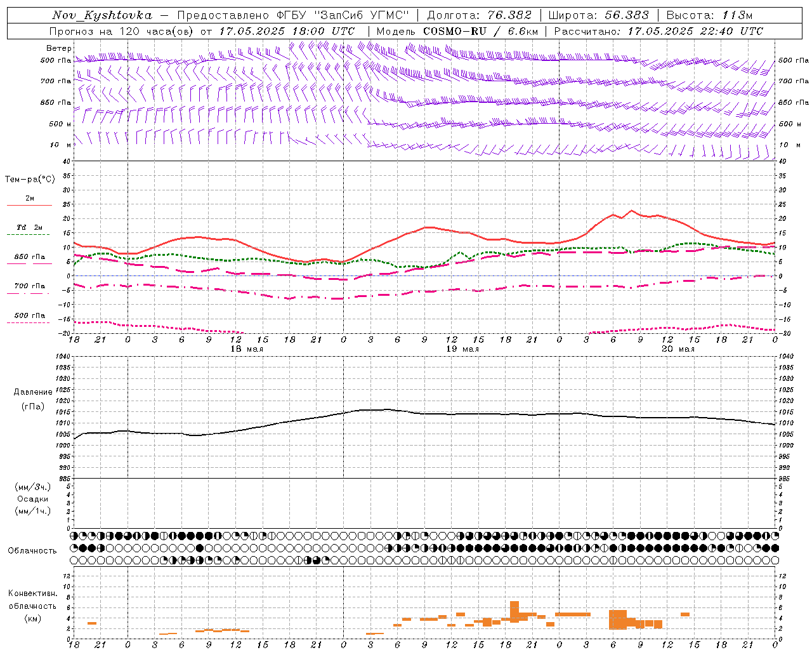812x650 pixels.
Task: Click the 'Осадки' precipitation label
Action: click(33, 499)
